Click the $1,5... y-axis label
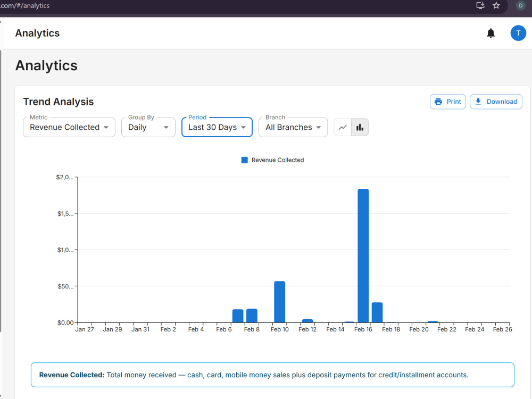The height and width of the screenshot is (399, 532). pos(65,214)
